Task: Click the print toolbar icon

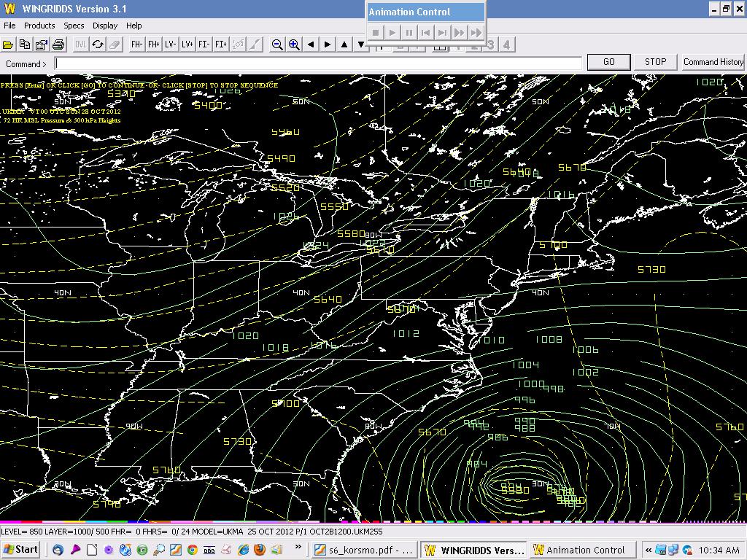Action: tap(58, 44)
